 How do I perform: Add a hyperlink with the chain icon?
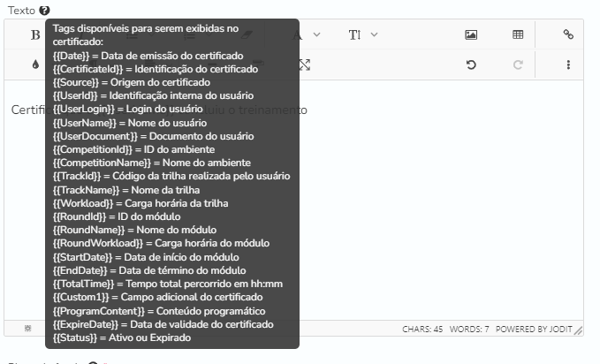tap(568, 34)
